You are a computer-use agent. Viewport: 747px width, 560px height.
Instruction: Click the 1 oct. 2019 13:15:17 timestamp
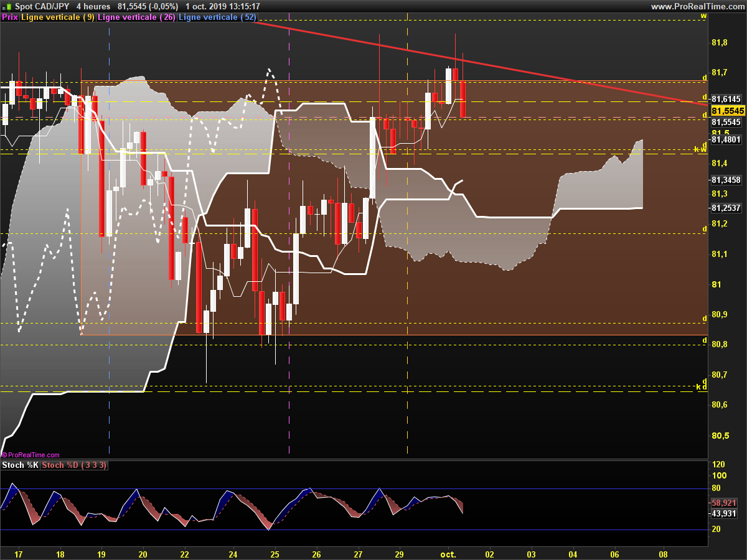(223, 6)
